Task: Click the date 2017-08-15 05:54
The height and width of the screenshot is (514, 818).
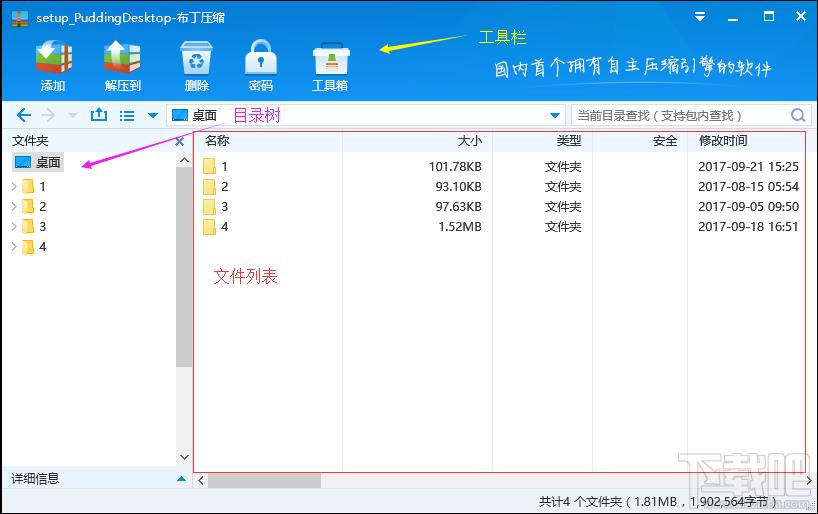Action: pos(748,187)
